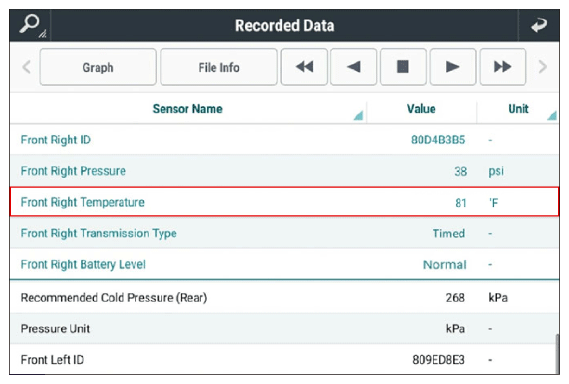Image resolution: width=569 pixels, height=384 pixels.
Task: Click the value 80D4B3B5
Action: [x=438, y=140]
